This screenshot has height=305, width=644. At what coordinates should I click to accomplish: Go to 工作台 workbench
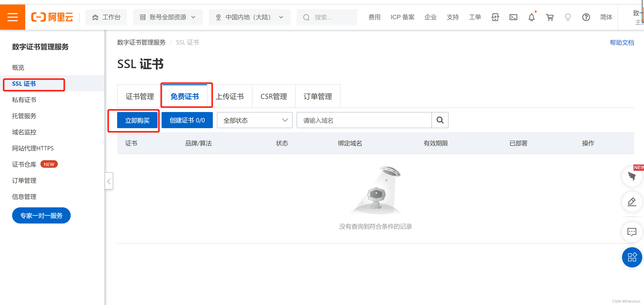(106, 17)
